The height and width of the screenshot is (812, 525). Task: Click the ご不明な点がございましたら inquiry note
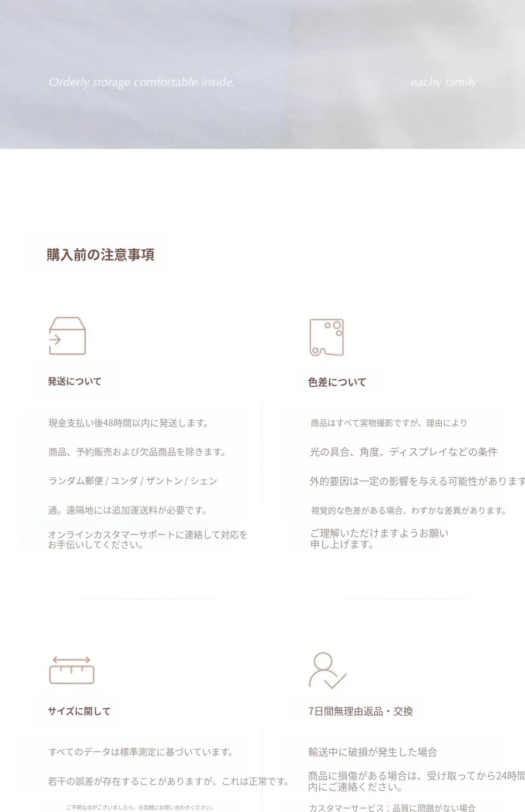[140, 807]
